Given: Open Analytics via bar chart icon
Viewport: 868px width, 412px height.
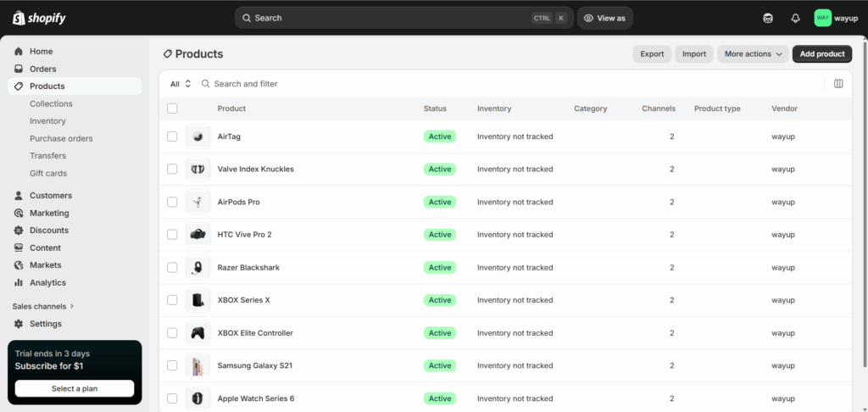Looking at the screenshot, I should pos(19,282).
